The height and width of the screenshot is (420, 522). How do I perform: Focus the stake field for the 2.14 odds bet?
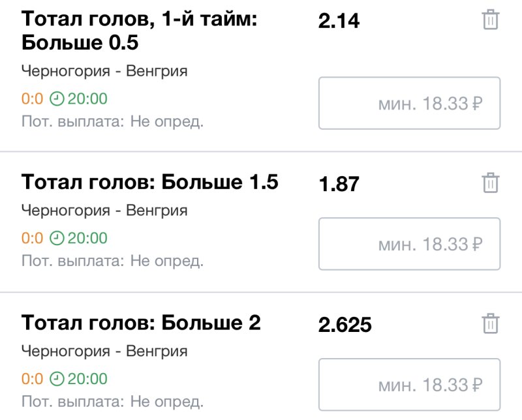[409, 104]
